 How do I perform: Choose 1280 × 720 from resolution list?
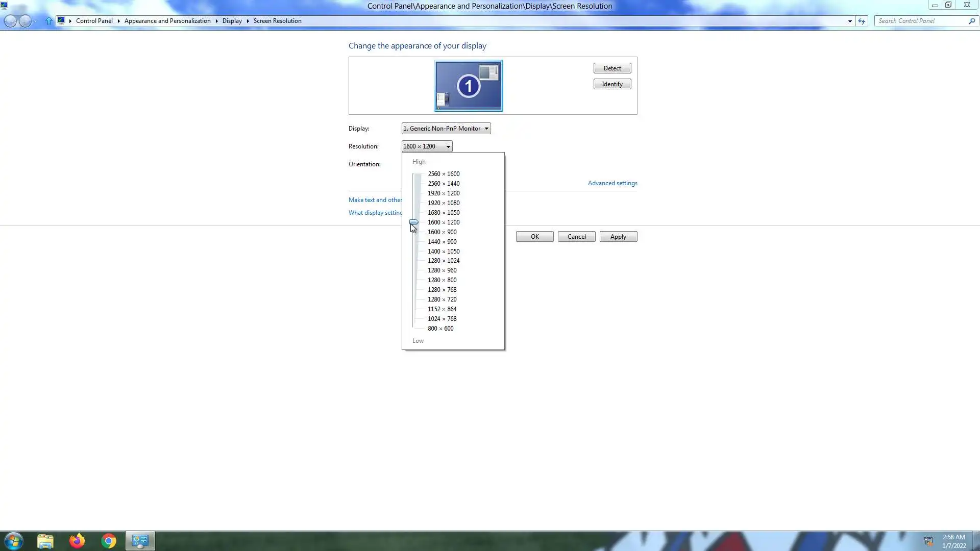[x=442, y=299]
